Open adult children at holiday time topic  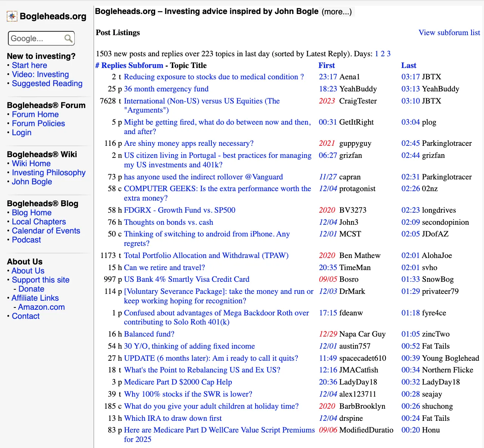(211, 406)
